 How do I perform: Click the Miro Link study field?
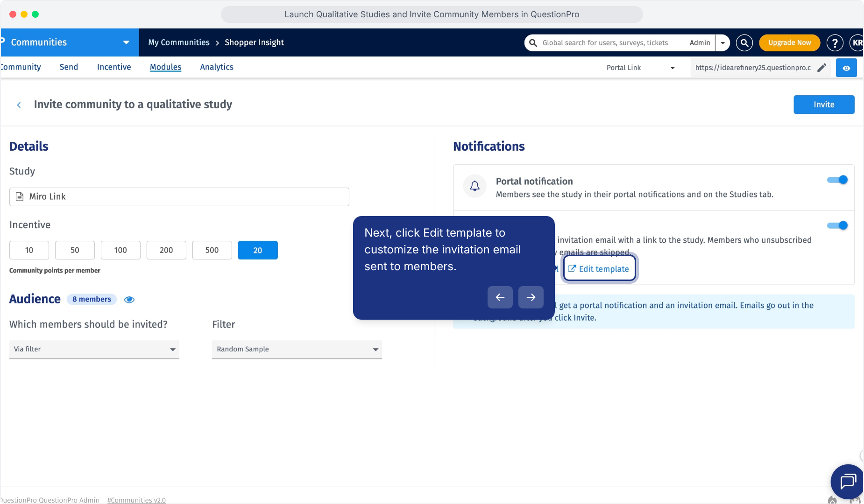[x=179, y=196]
